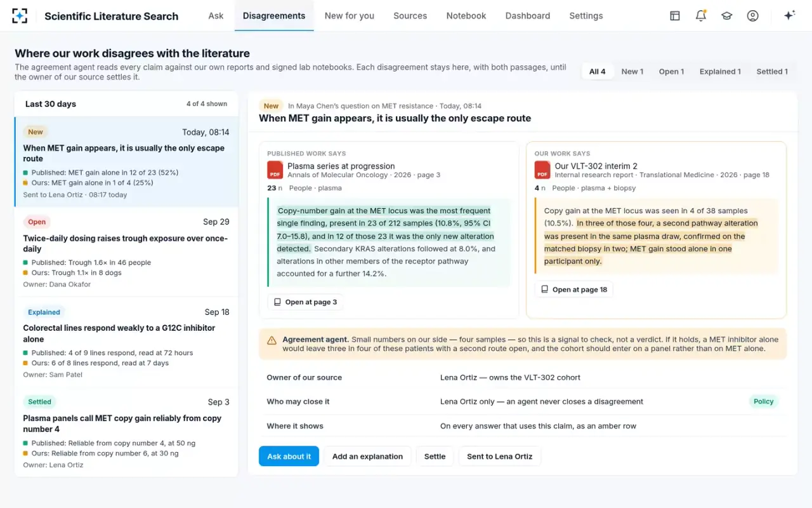
Task: View the Dashboard tab
Action: 528,16
